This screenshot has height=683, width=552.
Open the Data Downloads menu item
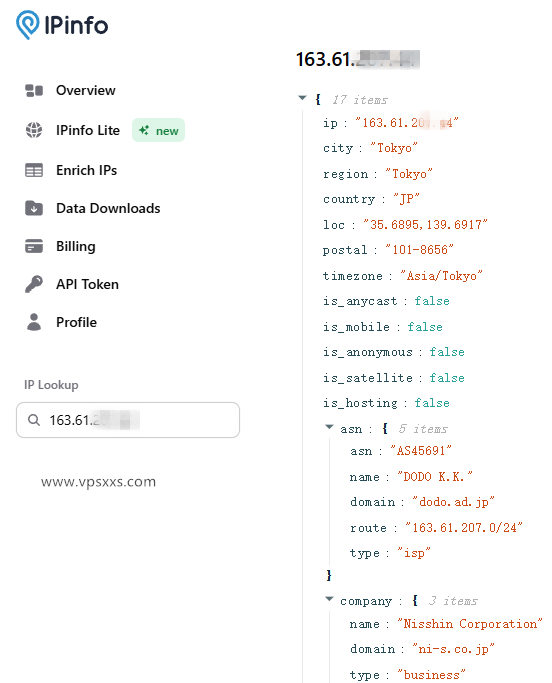pos(108,208)
